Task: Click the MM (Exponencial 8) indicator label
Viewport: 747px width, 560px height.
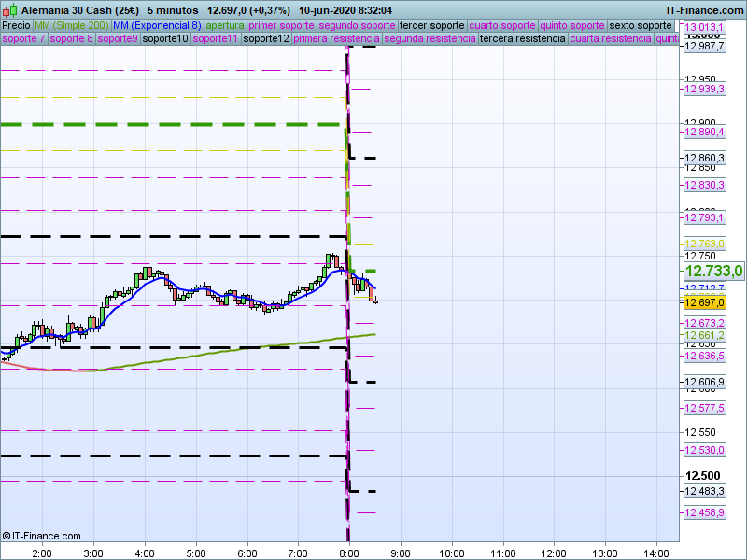Action: click(157, 25)
